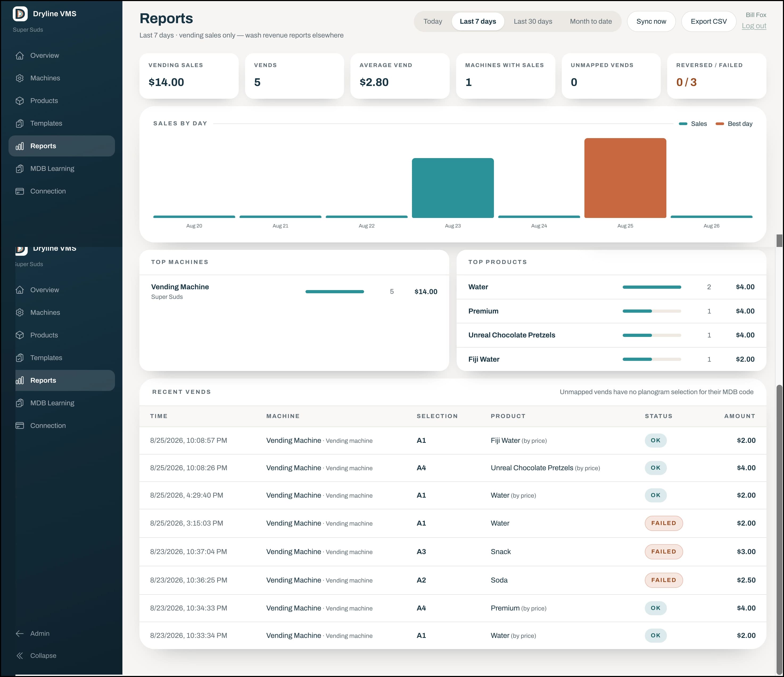Click the Premium (by price) product cell
The image size is (784, 677).
click(x=518, y=608)
